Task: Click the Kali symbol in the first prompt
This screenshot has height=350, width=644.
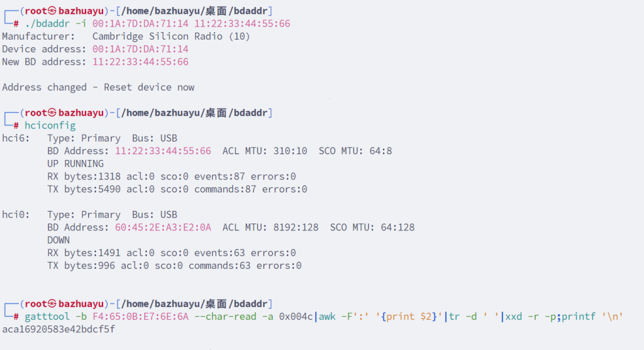Action: 52,11
